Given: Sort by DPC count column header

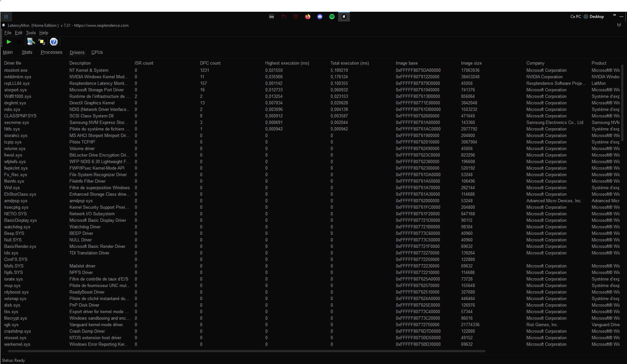Looking at the screenshot, I should click(210, 63).
